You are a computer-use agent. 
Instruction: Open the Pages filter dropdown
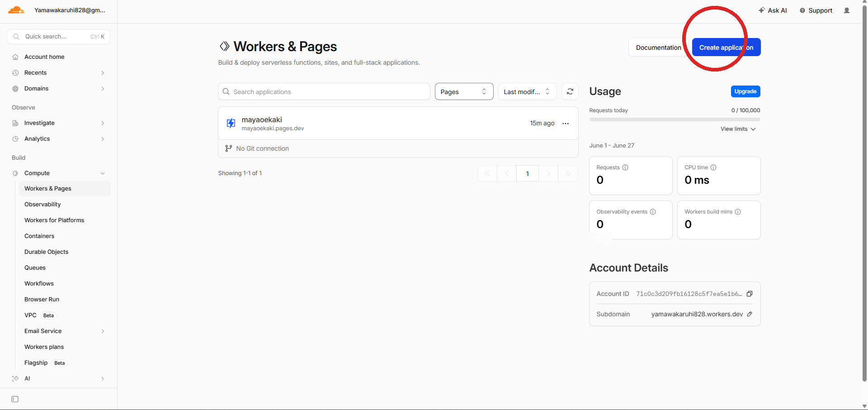[464, 91]
